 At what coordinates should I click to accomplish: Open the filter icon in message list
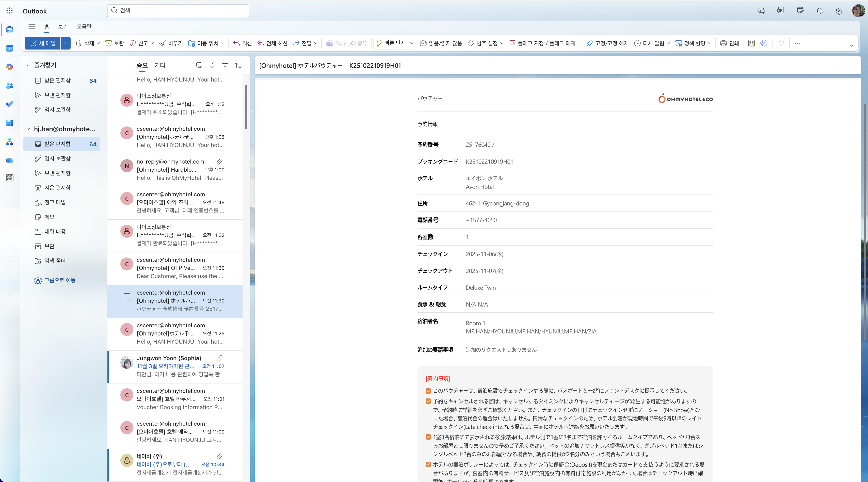tap(225, 65)
